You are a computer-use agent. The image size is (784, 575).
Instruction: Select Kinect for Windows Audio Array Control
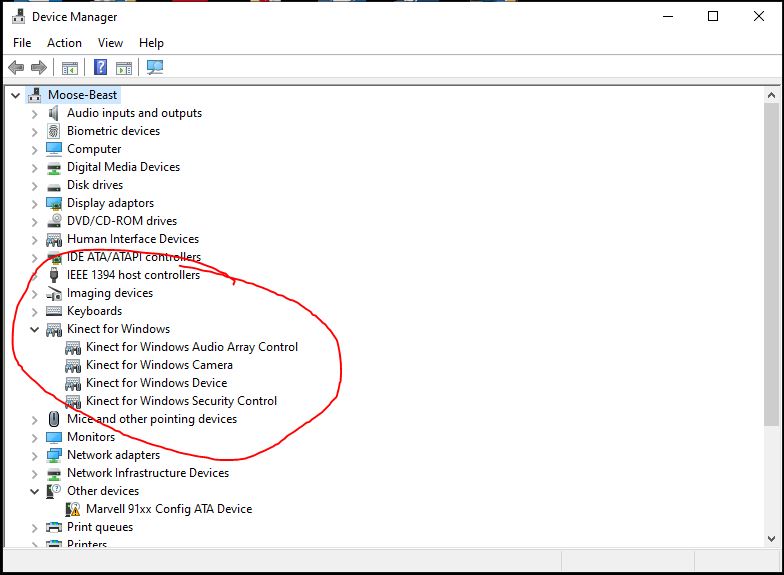pos(192,347)
